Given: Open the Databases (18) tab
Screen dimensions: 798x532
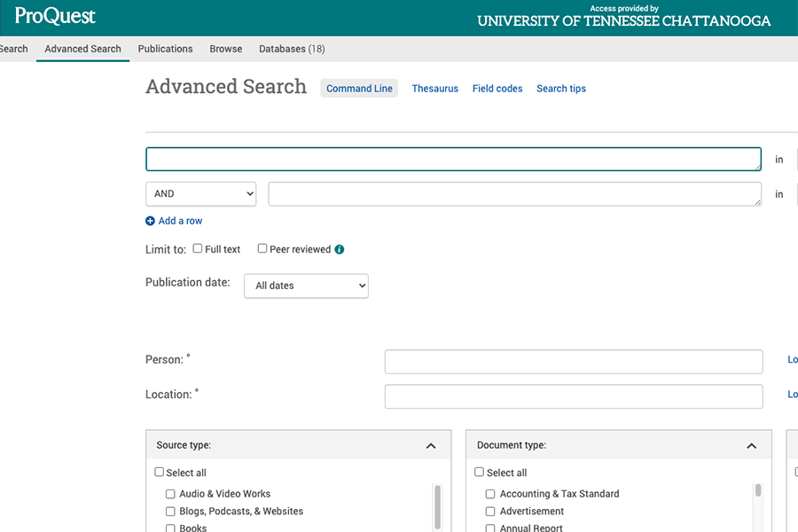Looking at the screenshot, I should tap(292, 49).
